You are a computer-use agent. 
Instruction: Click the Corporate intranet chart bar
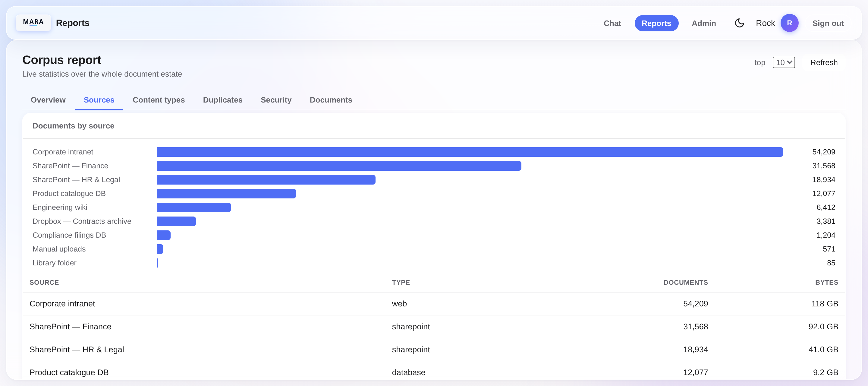click(469, 152)
